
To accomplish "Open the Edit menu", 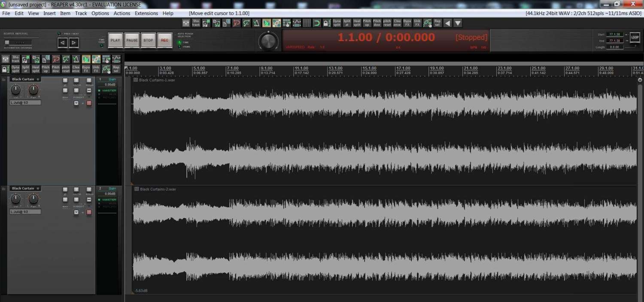I will [19, 13].
